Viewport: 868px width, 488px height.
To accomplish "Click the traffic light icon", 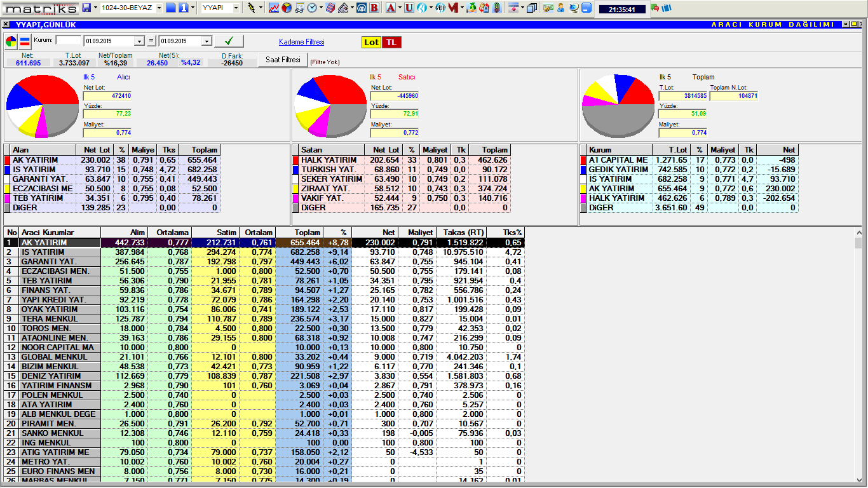I will 497,8.
